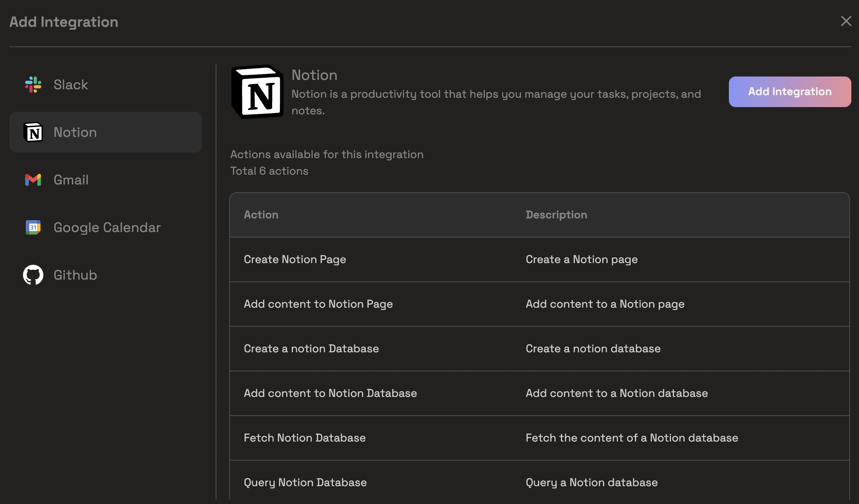Click the Action column header
Screen dimensions: 859x504
click(x=261, y=215)
